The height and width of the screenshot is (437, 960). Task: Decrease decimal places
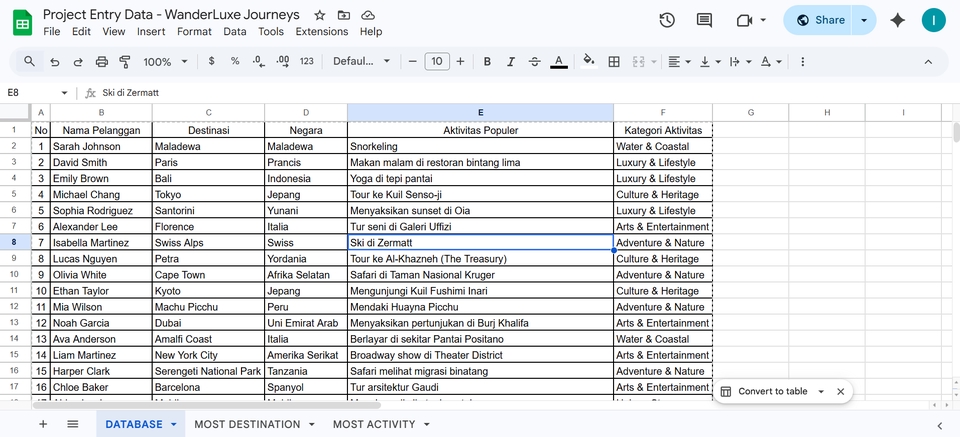(x=258, y=61)
